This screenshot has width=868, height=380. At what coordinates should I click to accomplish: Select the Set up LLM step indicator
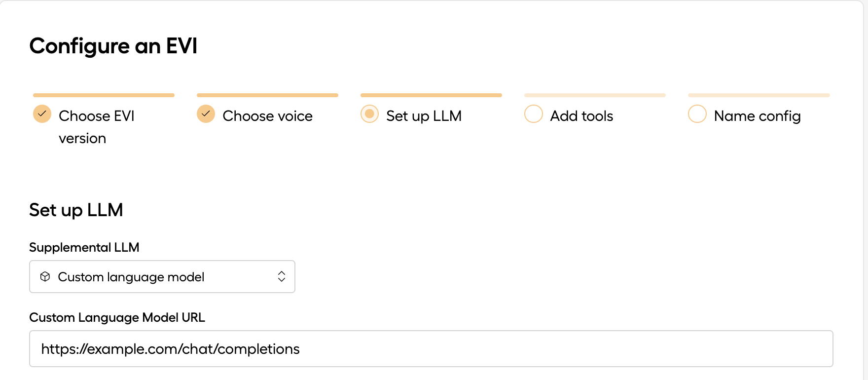click(x=424, y=115)
